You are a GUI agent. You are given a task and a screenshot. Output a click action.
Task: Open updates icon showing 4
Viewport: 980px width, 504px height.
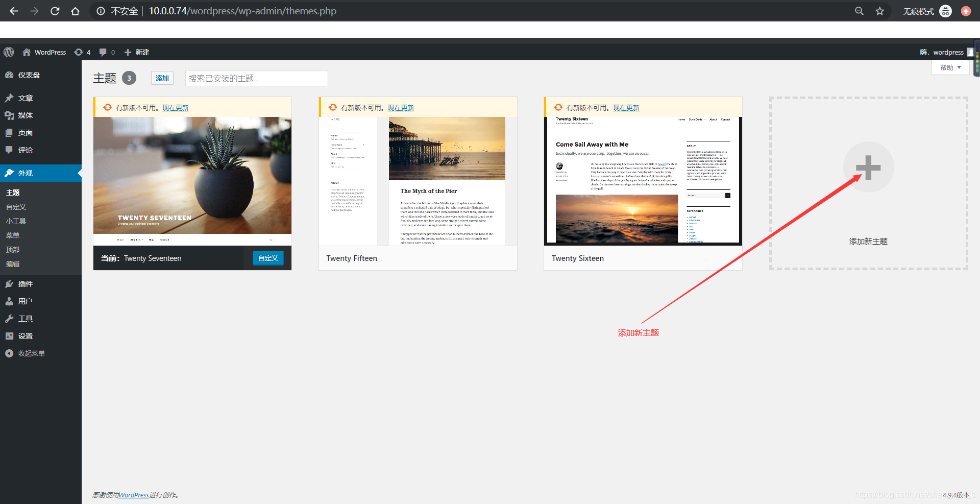[82, 52]
